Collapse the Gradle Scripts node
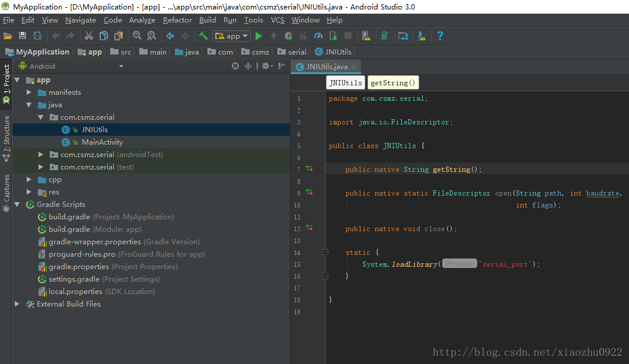Screen dimensions: 629x364 (x=17, y=205)
